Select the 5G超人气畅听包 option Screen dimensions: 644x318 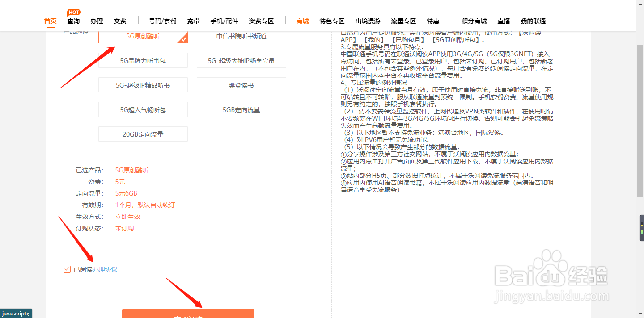[x=143, y=109]
